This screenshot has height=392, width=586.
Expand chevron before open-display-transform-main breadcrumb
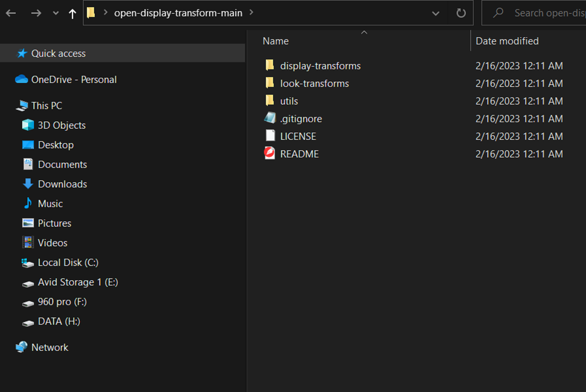click(105, 13)
